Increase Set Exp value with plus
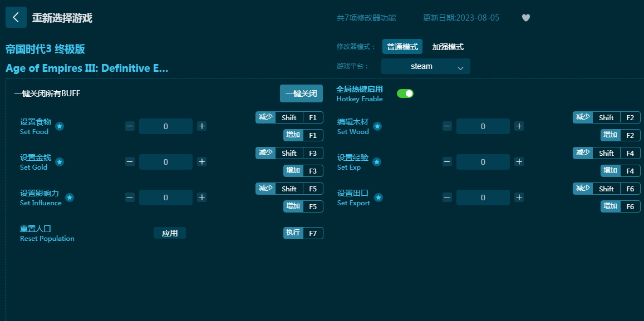This screenshot has height=321, width=644. point(519,162)
